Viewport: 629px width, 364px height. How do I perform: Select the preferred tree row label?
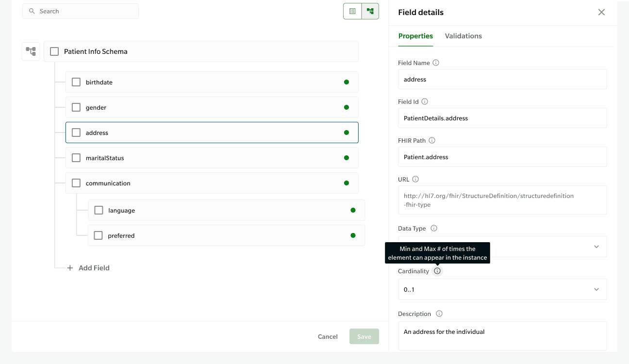pos(121,236)
